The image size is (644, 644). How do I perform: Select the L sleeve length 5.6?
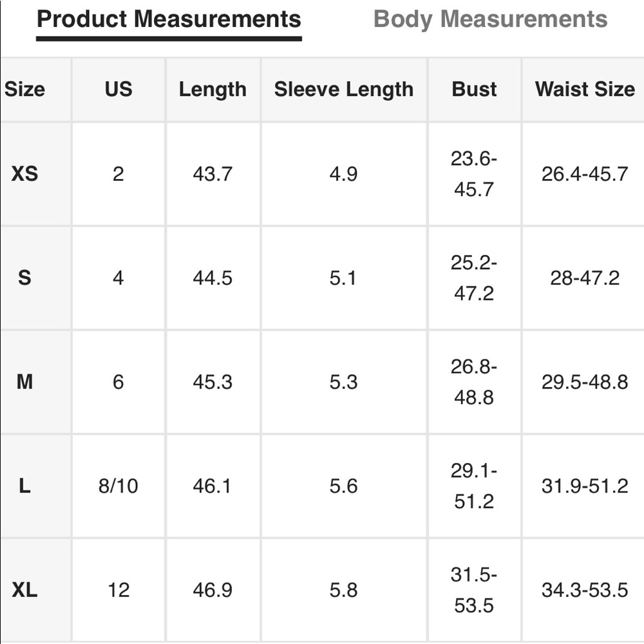point(343,486)
